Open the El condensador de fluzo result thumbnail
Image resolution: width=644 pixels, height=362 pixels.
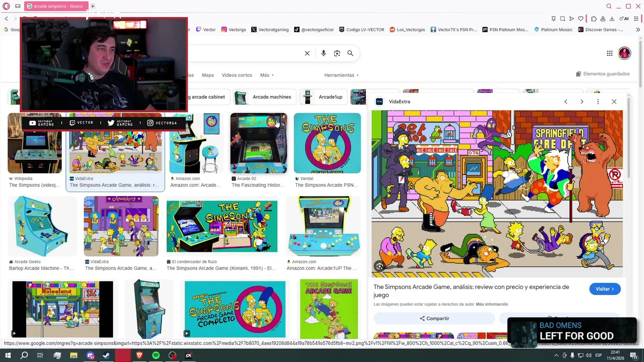pos(222,226)
